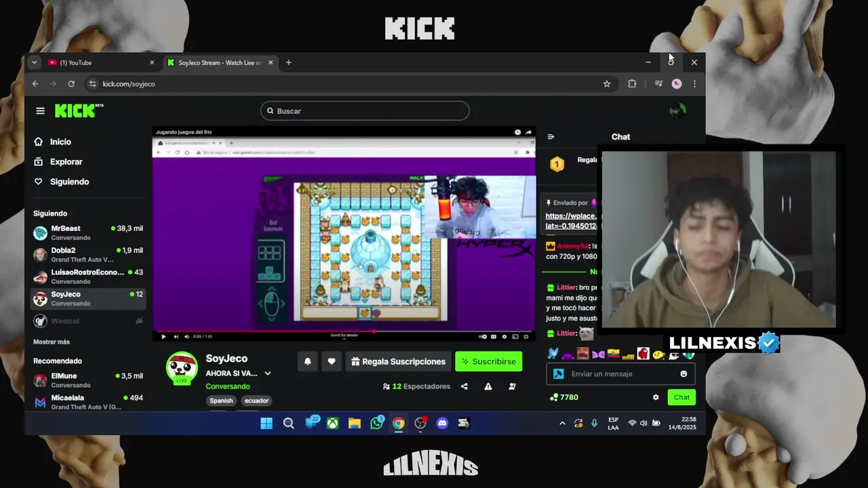Click Regala Suscripciones button
Viewport: 868px width, 488px height.
398,361
